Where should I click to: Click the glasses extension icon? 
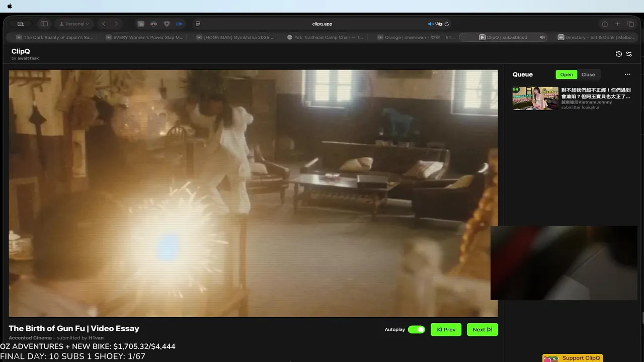[x=153, y=24]
